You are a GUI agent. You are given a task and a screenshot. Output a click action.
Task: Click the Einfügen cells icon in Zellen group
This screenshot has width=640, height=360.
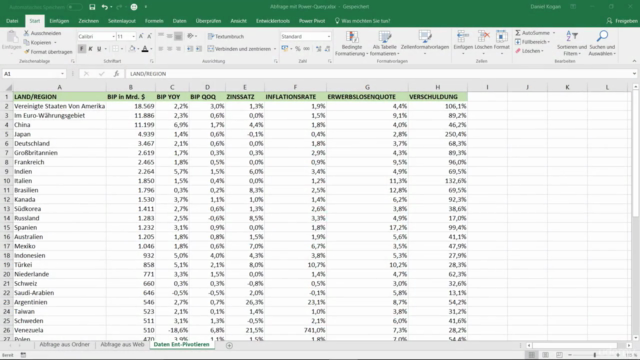tap(463, 37)
